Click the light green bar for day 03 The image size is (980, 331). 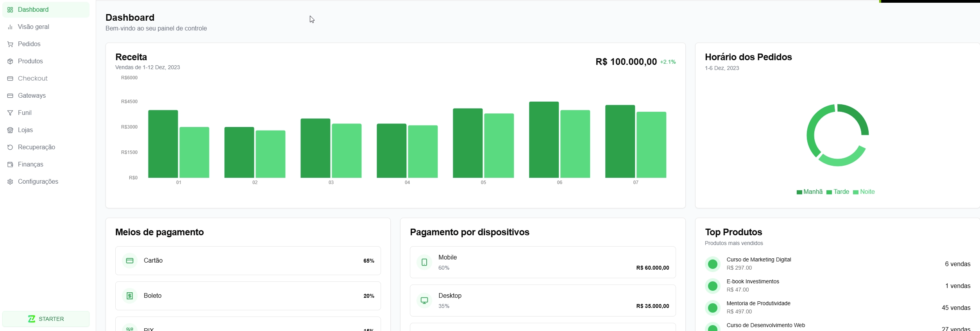[x=347, y=151]
